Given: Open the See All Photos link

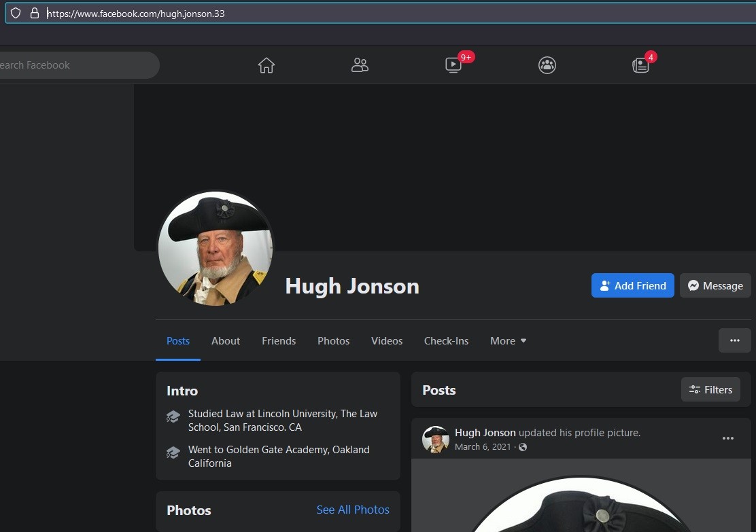Looking at the screenshot, I should click(353, 510).
